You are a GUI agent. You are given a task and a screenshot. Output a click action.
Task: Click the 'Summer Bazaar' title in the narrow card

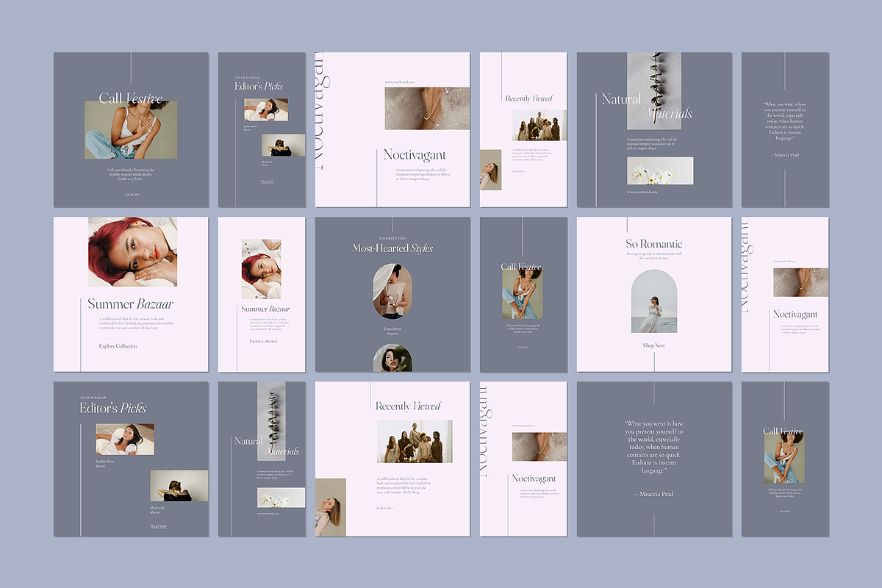[x=265, y=309]
